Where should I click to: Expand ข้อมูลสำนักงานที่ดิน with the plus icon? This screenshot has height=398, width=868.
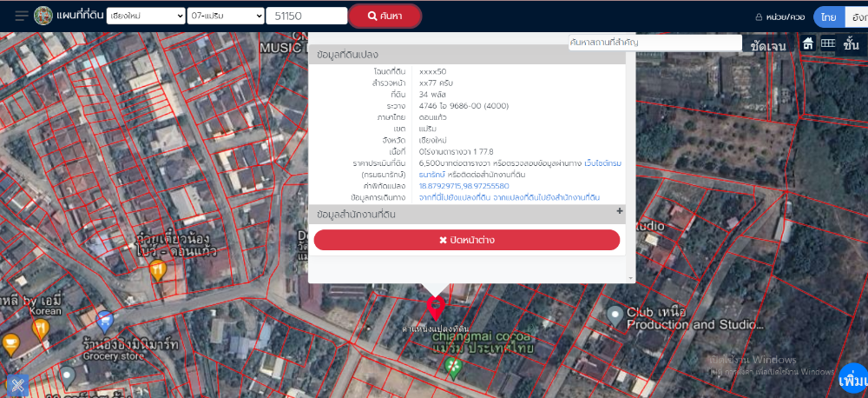click(620, 210)
